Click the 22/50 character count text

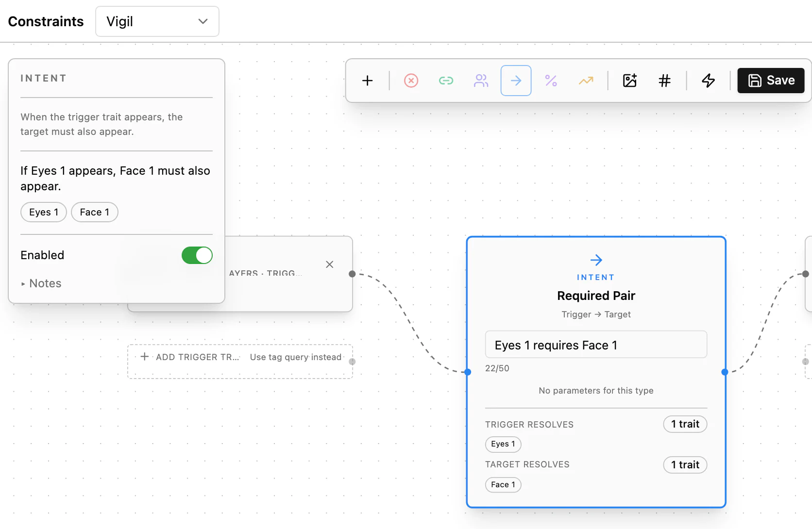coord(497,368)
